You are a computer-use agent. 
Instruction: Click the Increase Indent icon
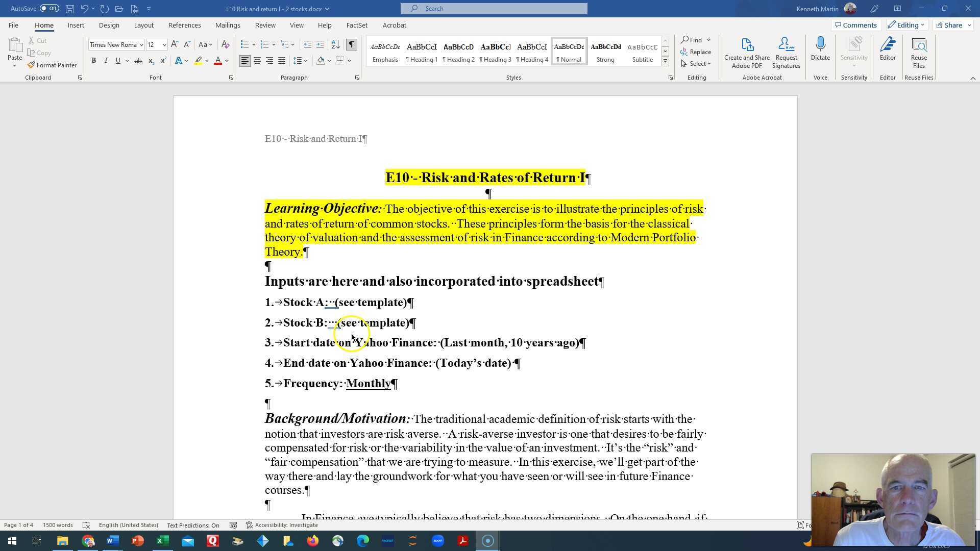coord(320,45)
